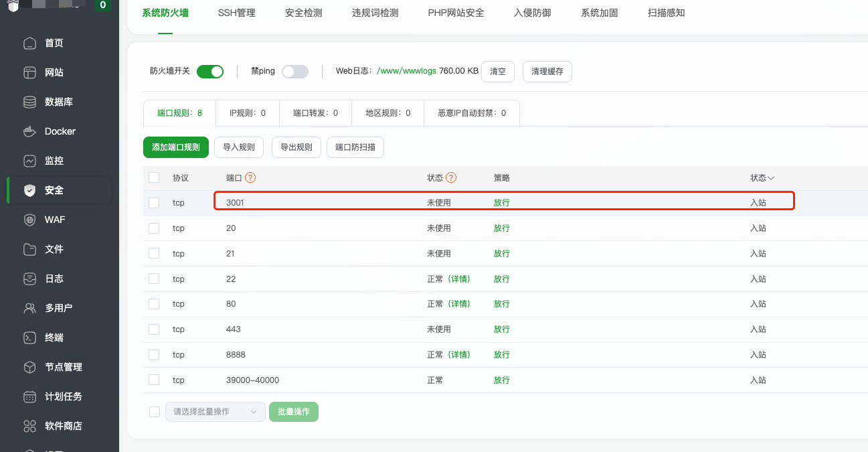Click the 导出规则 button
The width and height of the screenshot is (868, 452).
296,147
